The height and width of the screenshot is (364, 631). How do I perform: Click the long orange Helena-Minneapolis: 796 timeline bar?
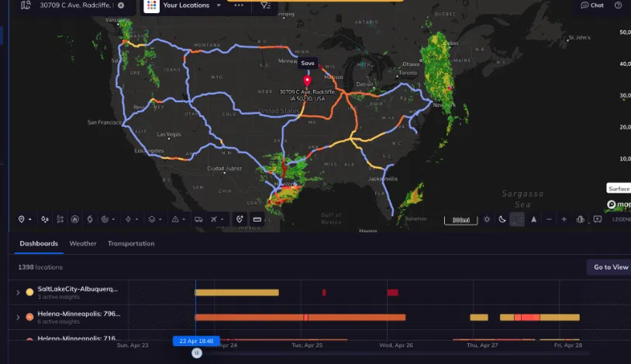pyautogui.click(x=300, y=318)
